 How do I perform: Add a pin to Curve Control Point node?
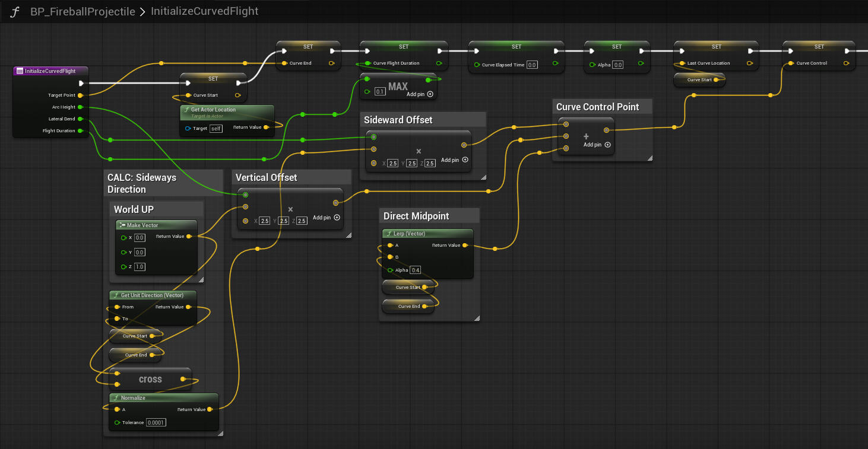pos(597,145)
